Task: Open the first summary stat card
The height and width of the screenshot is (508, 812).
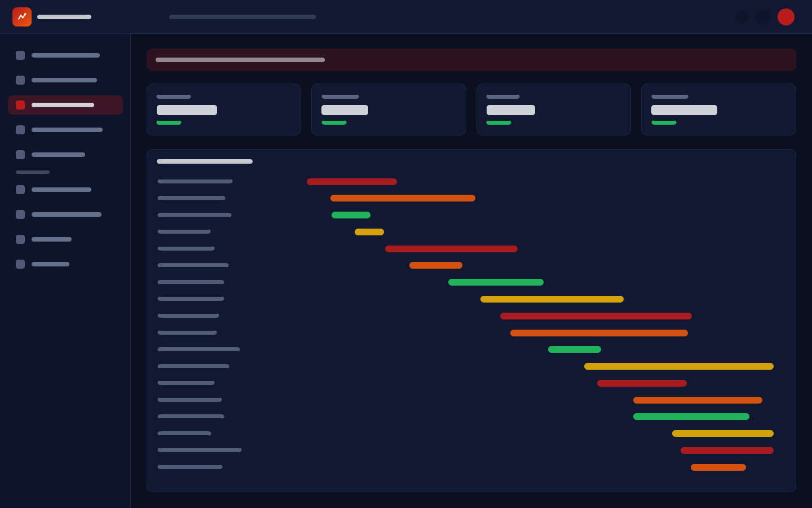Action: [224, 110]
